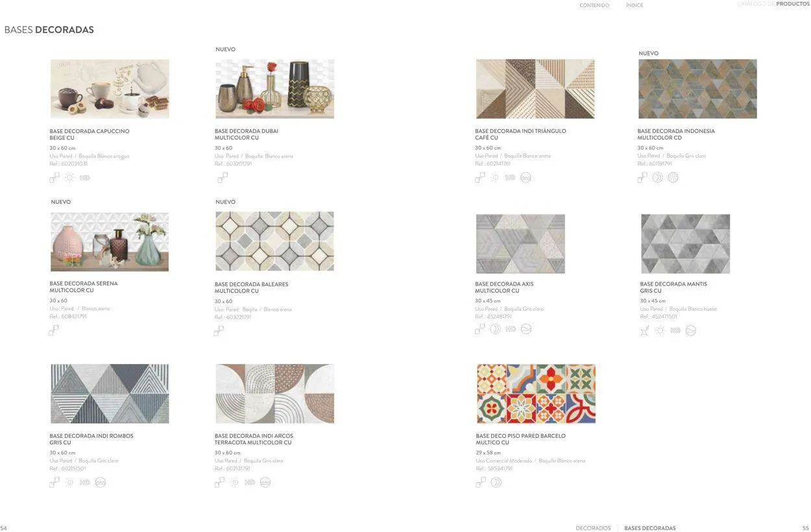Viewport: 811px width, 532px height.
Task: Click the Serena Multicolor product title
Action: click(x=83, y=287)
